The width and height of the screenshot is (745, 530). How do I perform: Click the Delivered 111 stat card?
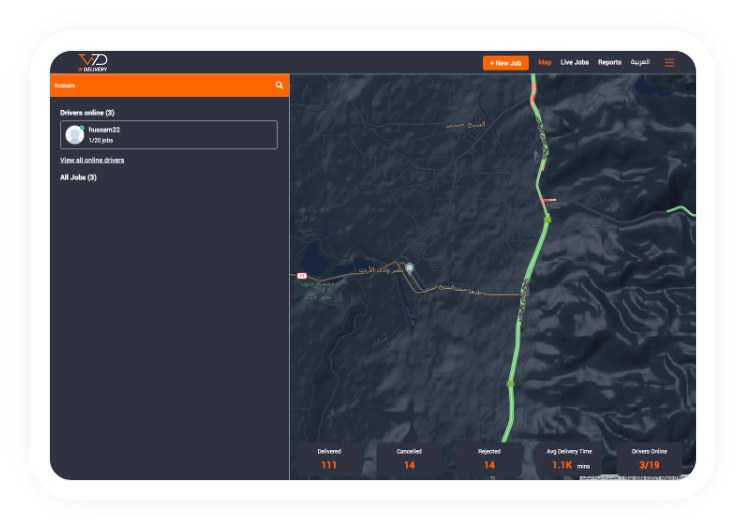329,459
